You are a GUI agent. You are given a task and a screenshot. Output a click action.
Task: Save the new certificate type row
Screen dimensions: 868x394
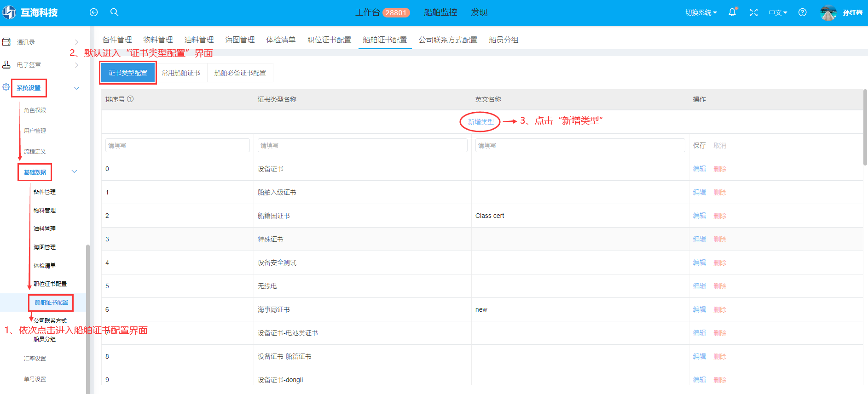(699, 145)
